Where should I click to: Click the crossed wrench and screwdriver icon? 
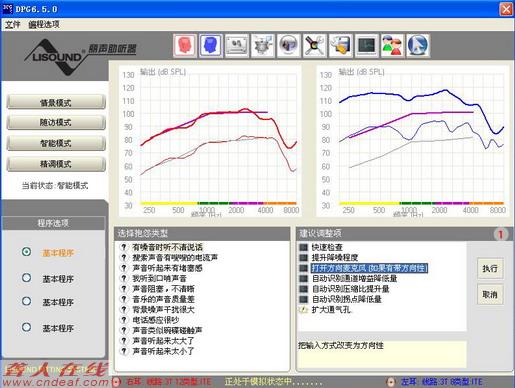point(314,45)
